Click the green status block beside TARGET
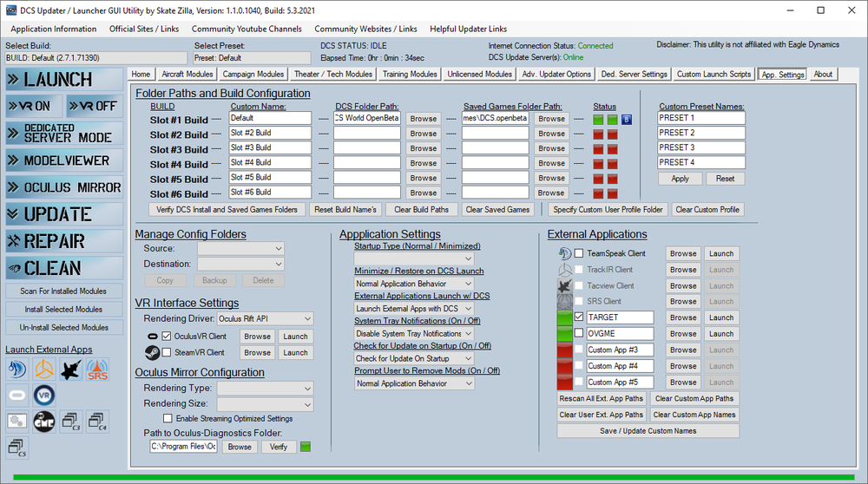 [565, 317]
